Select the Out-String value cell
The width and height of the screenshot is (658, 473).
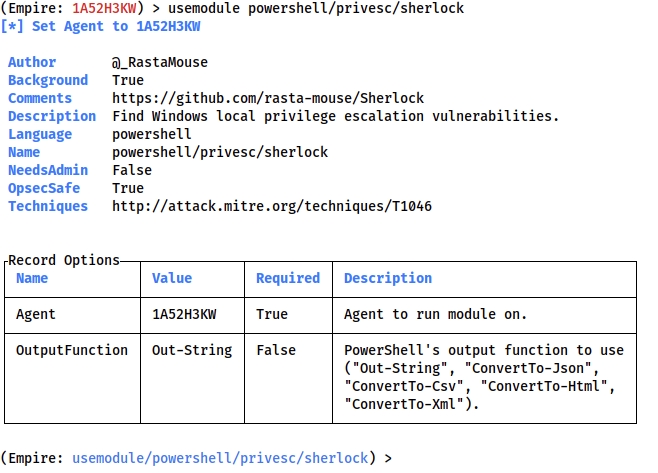[192, 350]
